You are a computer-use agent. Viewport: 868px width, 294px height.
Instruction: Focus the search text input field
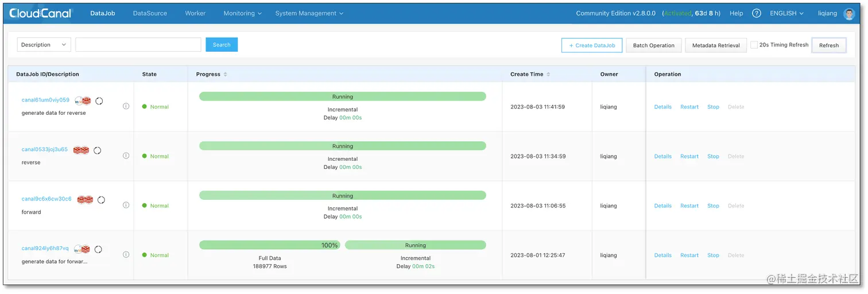(x=138, y=45)
